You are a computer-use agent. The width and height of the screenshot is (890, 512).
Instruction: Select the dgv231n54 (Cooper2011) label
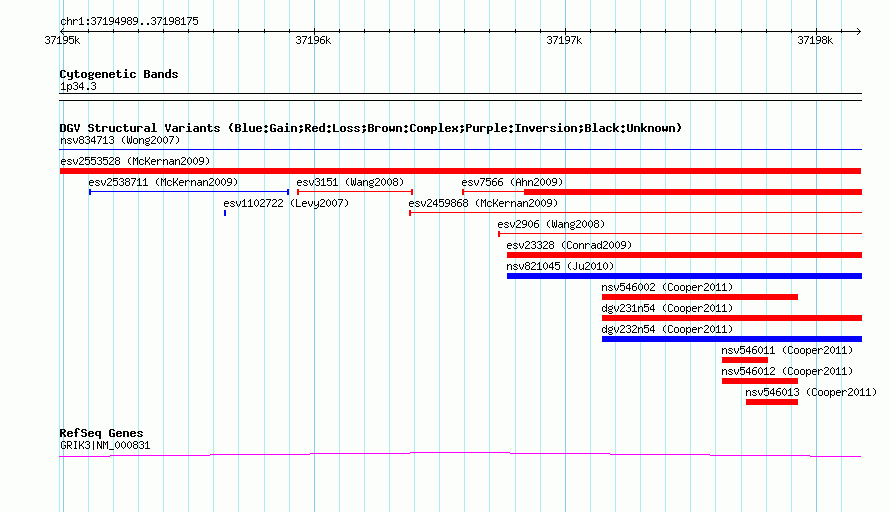[667, 308]
